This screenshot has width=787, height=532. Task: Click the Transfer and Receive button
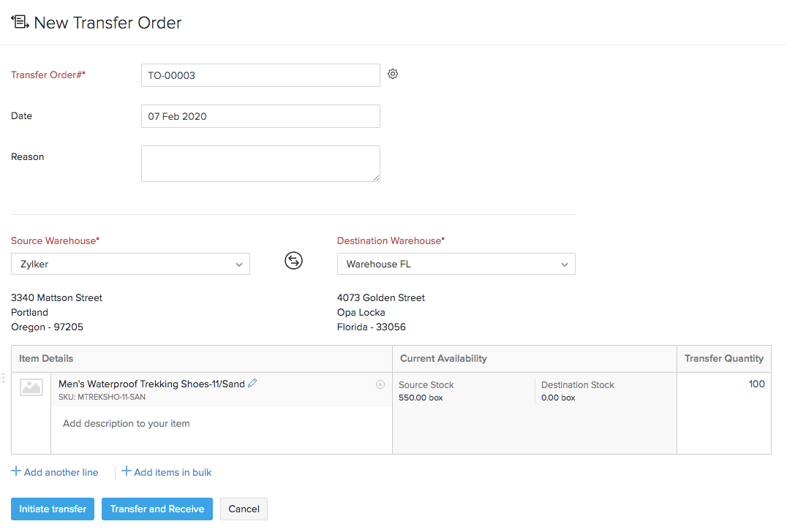point(157,509)
